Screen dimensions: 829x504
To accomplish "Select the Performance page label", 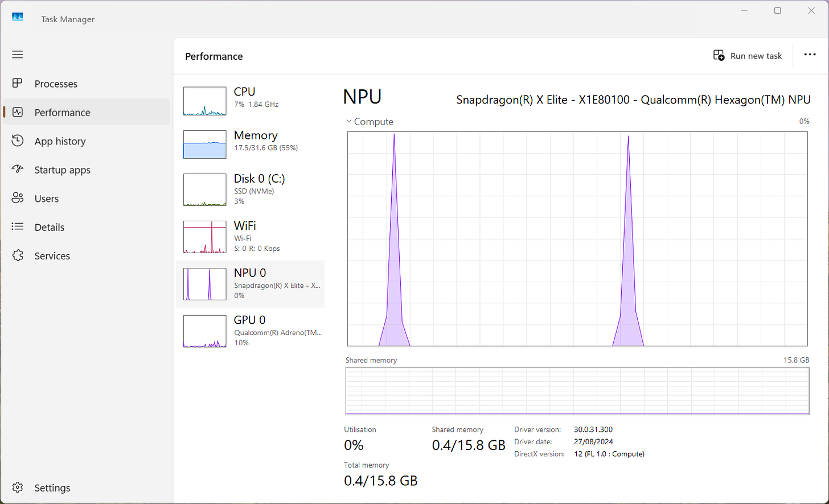I will (62, 113).
